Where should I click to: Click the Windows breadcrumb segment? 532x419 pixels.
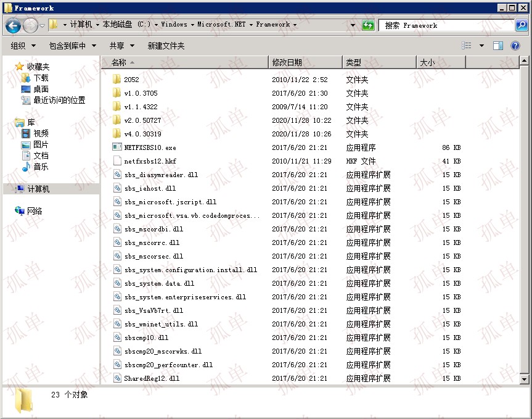[x=174, y=25]
